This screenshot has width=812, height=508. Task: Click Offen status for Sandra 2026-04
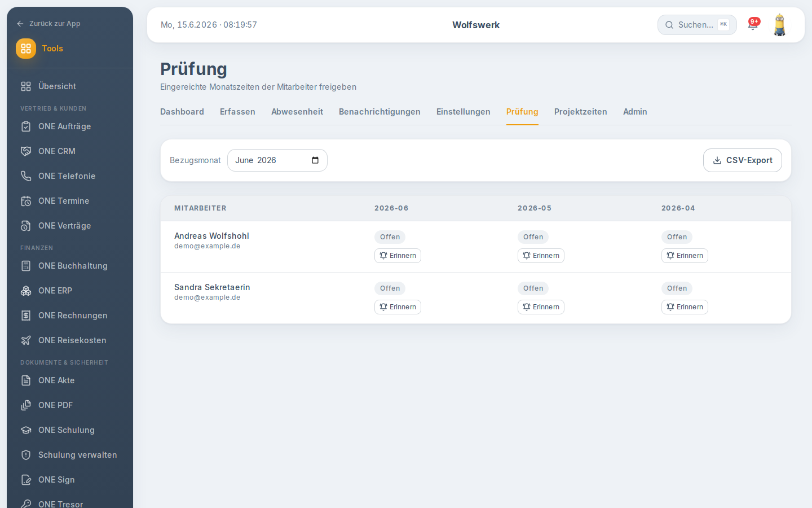[x=677, y=288]
